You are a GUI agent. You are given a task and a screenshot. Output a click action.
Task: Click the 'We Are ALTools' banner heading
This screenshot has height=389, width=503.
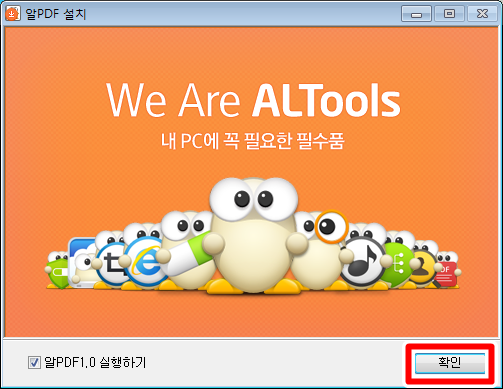coord(253,100)
